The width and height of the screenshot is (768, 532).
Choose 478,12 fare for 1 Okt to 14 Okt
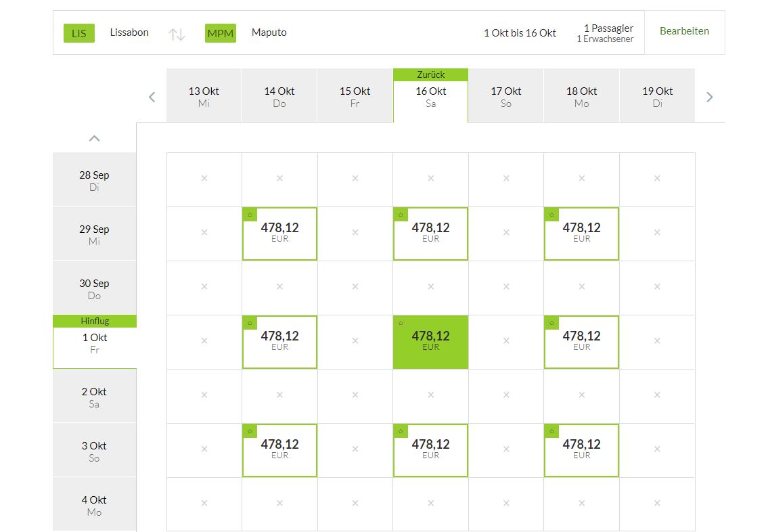pyautogui.click(x=279, y=342)
